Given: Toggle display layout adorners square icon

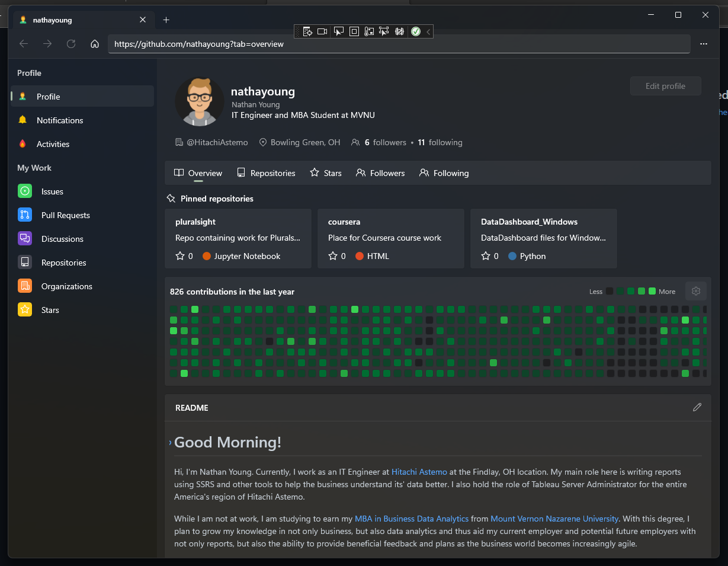Looking at the screenshot, I should pyautogui.click(x=354, y=31).
